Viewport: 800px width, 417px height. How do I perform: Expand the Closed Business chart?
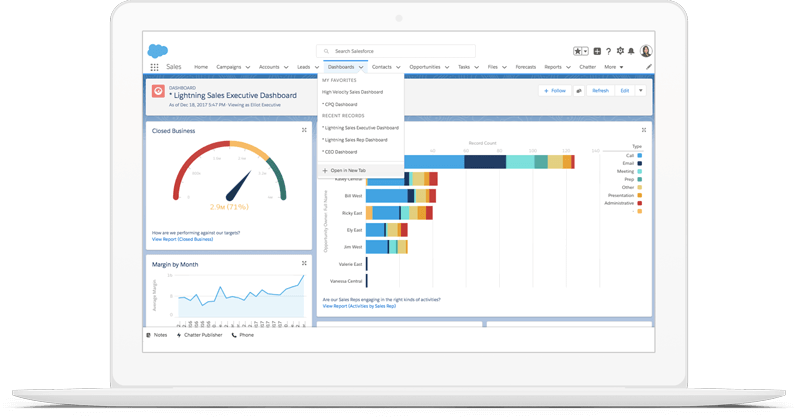pos(304,130)
